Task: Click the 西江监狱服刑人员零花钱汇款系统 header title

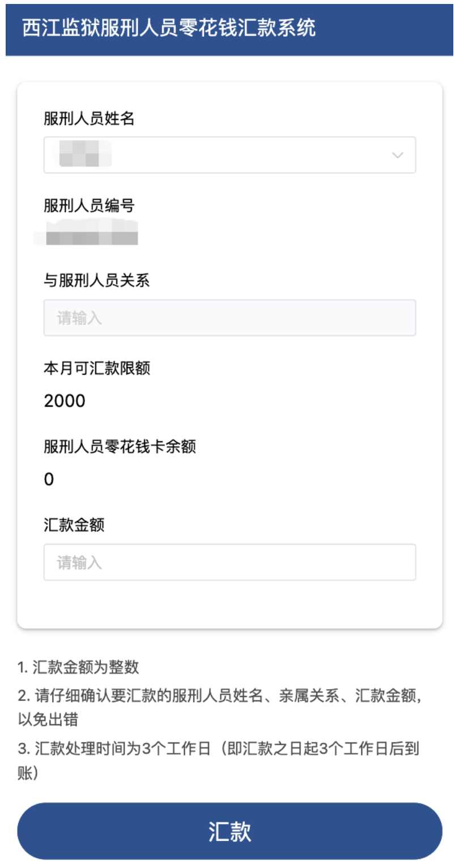Action: [x=169, y=28]
